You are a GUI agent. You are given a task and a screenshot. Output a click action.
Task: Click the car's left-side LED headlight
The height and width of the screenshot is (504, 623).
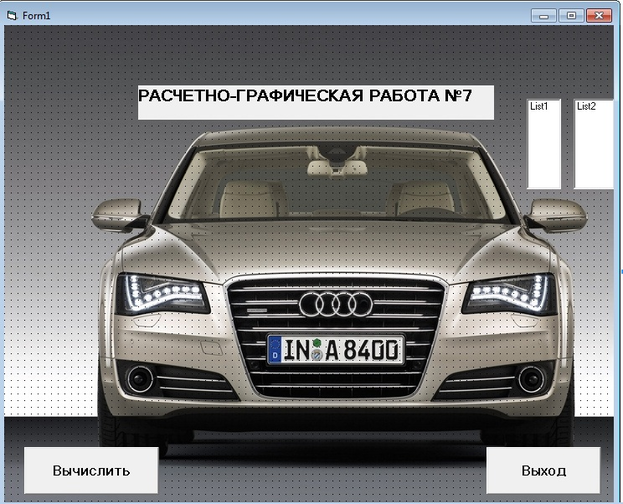pos(161,294)
